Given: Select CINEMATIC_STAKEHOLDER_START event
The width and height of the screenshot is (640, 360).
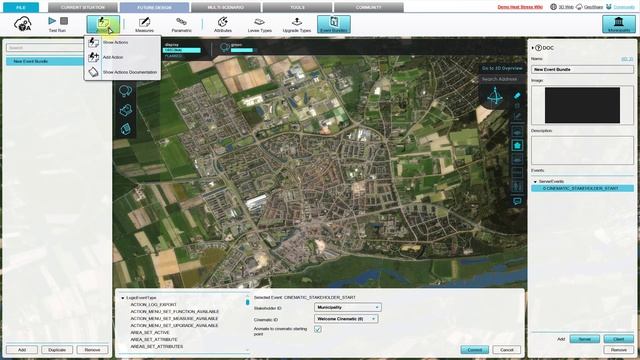Looking at the screenshot, I should point(582,189).
